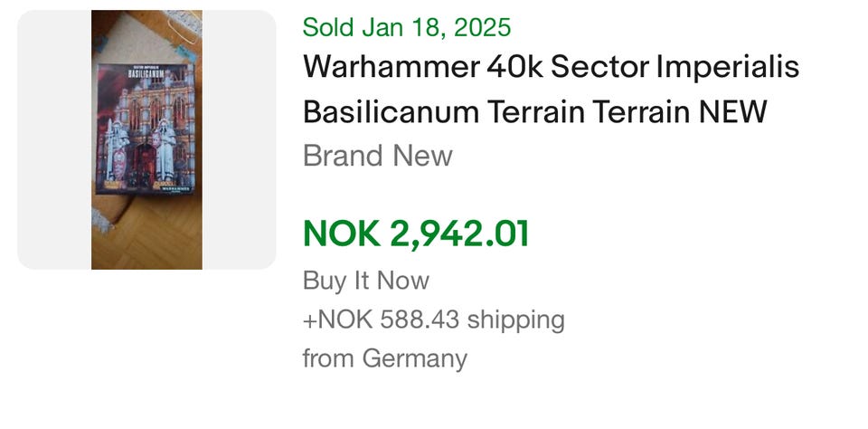Click the 'Sold' status word in green
This screenshot has width=868, height=429.
click(327, 26)
